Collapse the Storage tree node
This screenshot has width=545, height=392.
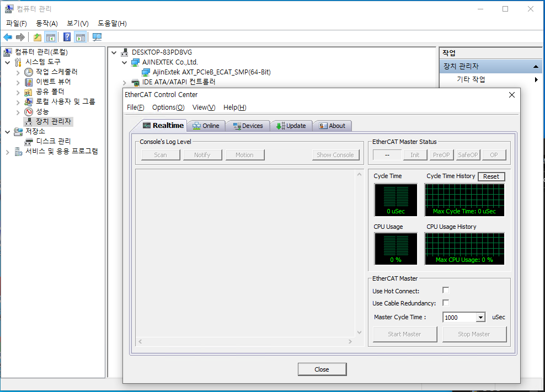[8, 132]
